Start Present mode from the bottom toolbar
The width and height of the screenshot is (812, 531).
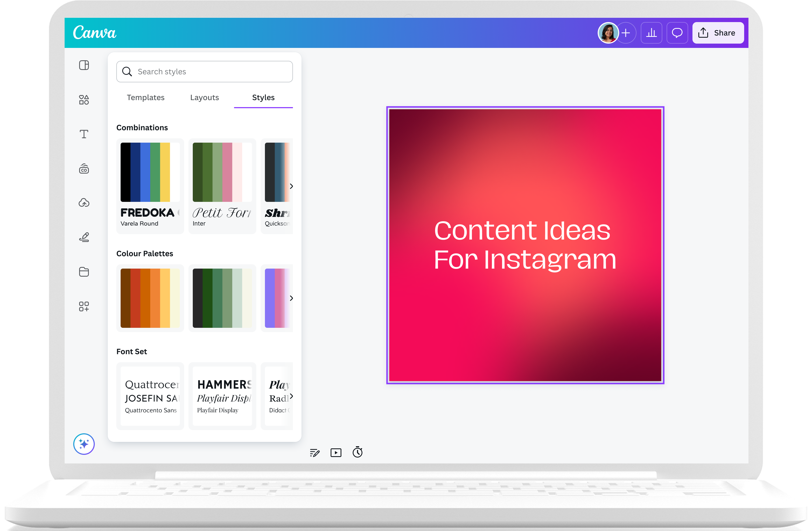336,453
